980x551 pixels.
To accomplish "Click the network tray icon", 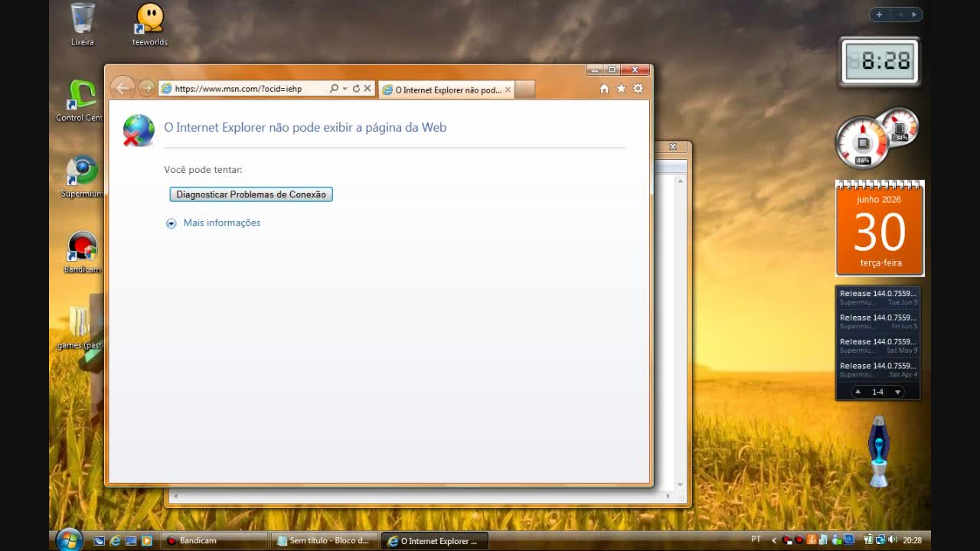I will tap(880, 540).
